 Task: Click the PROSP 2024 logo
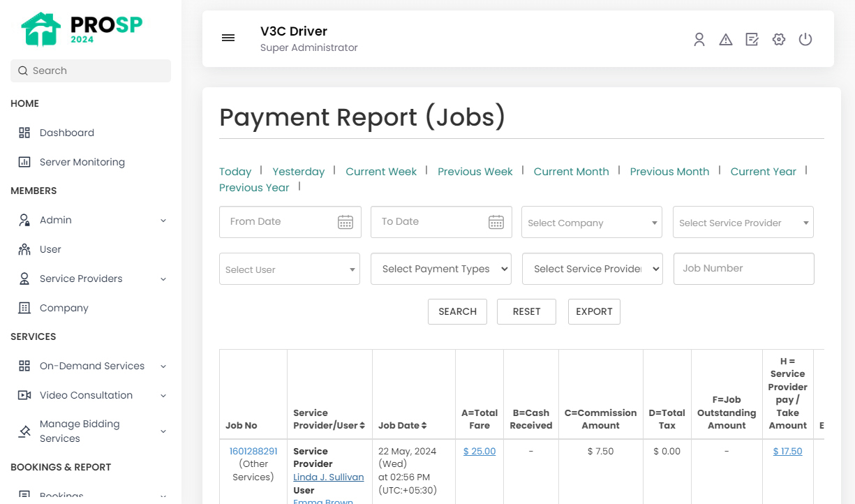82,29
